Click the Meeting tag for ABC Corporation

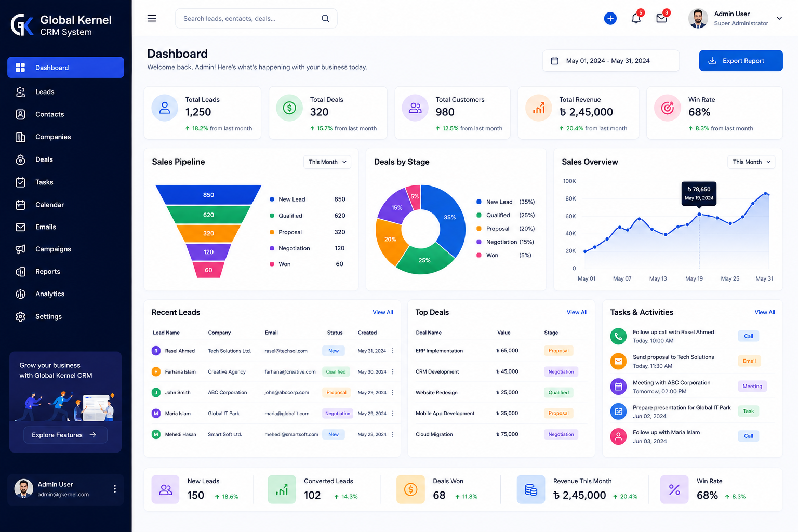click(x=752, y=387)
